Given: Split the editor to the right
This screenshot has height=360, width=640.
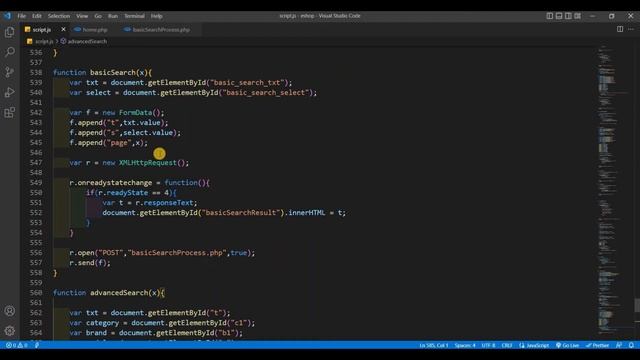Looking at the screenshot, I should click(620, 29).
